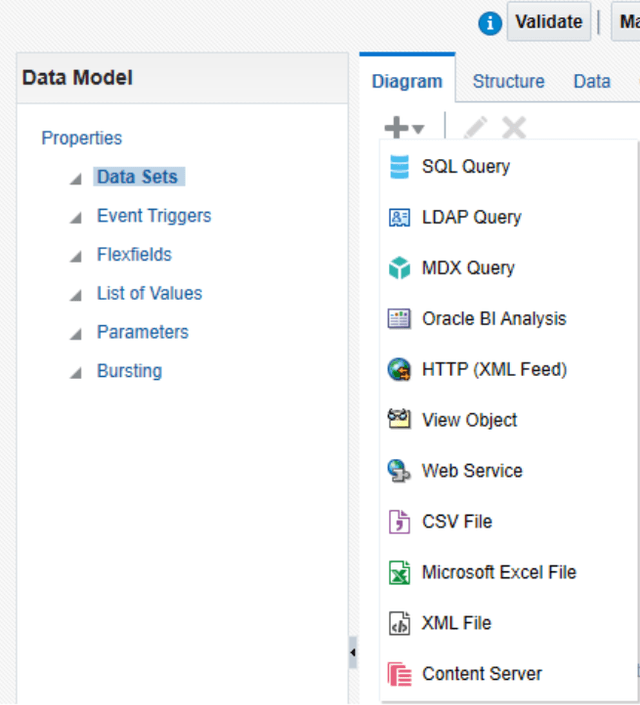Image resolution: width=640 pixels, height=705 pixels.
Task: Open the plus New Data Set dropdown
Action: (x=404, y=128)
